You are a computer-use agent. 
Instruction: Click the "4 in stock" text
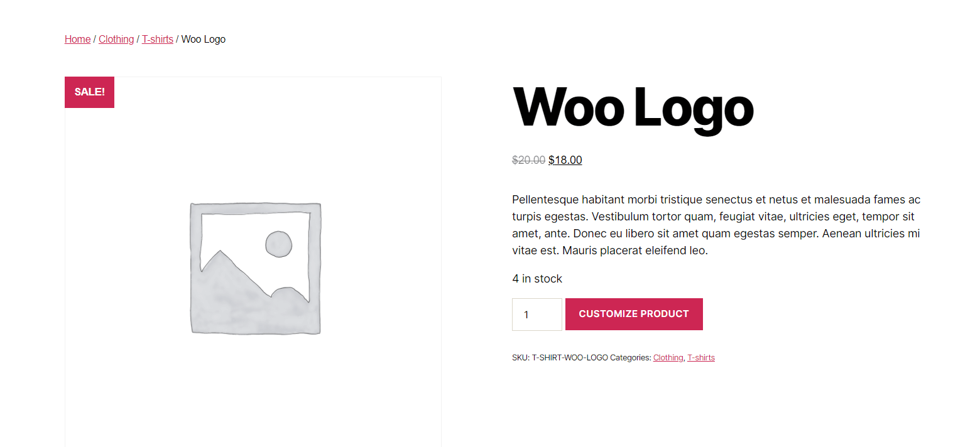click(x=537, y=279)
